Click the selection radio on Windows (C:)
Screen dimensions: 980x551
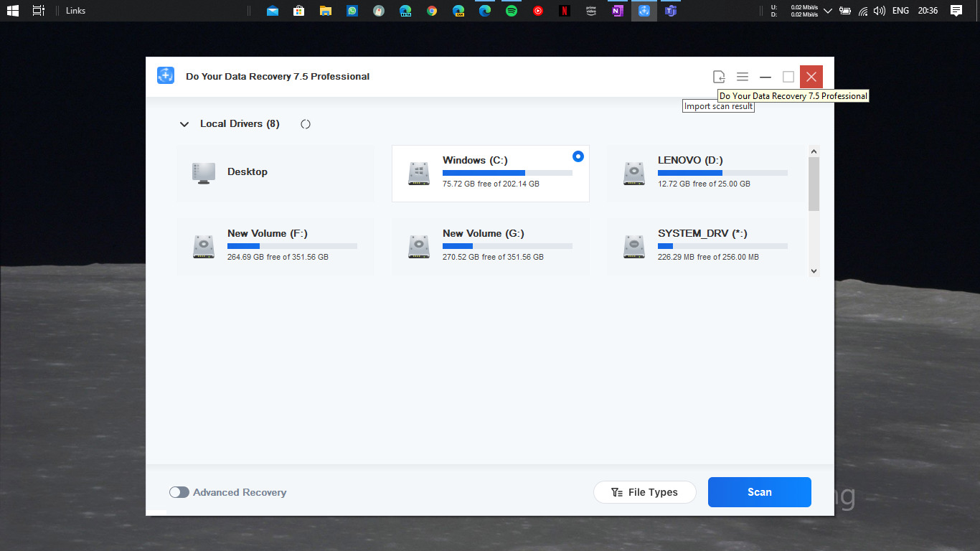[x=578, y=156]
